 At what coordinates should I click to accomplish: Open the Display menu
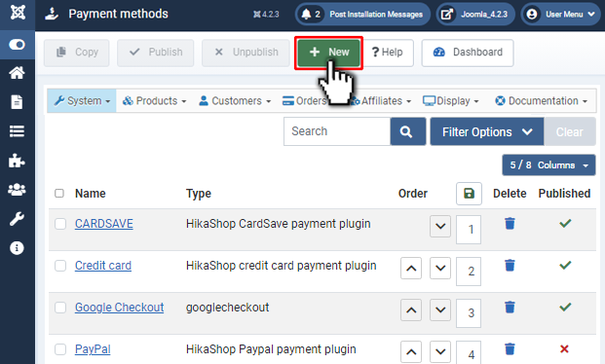[451, 101]
